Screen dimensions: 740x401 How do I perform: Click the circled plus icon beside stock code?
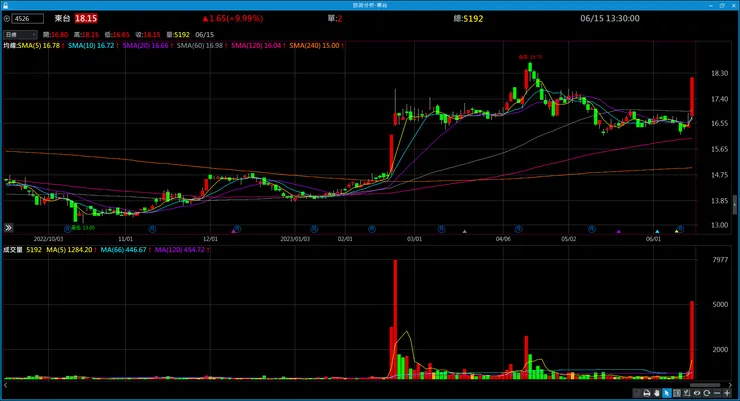pos(7,19)
